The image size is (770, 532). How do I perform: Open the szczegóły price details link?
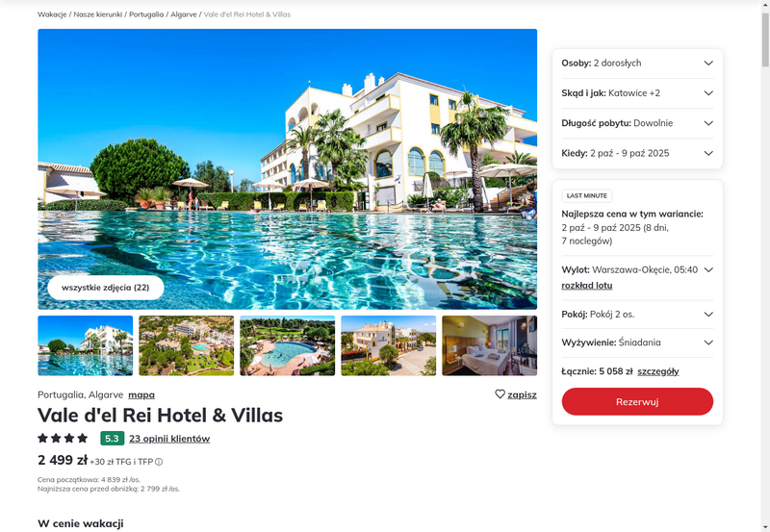(658, 371)
